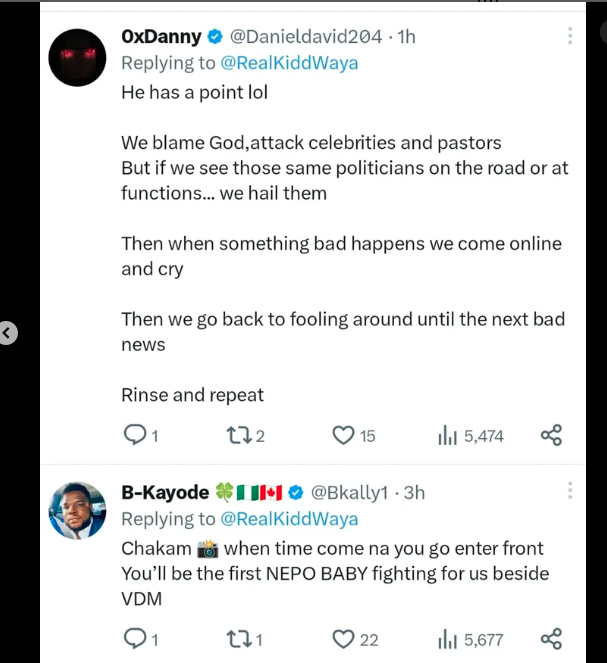Reply to B-Kayode's tweet
The width and height of the screenshot is (607, 663).
tap(133, 639)
